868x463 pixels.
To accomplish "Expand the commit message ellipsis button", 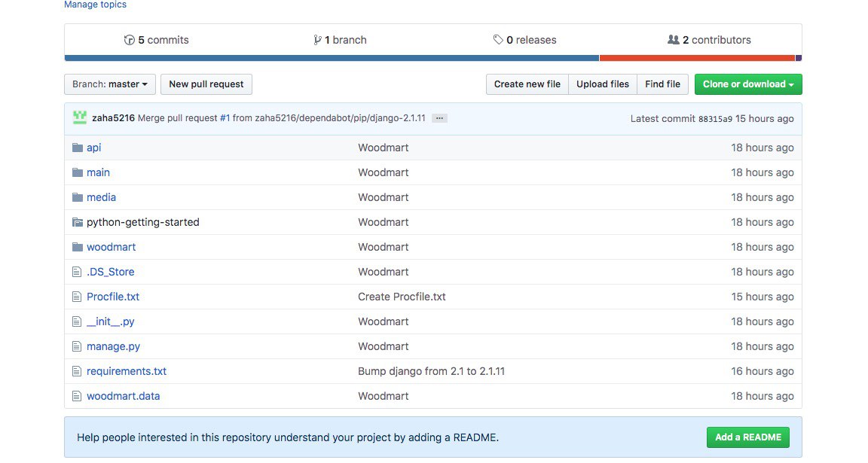I will pyautogui.click(x=439, y=118).
